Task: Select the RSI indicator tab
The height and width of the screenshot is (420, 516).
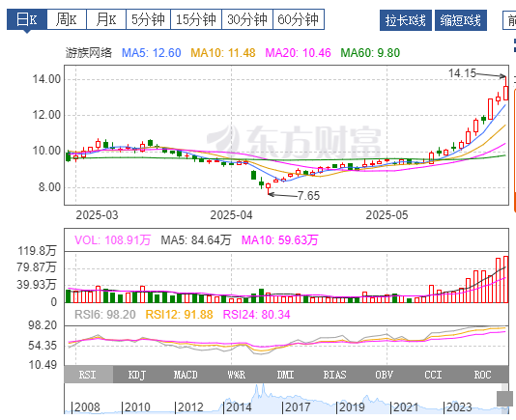Action: pos(89,375)
